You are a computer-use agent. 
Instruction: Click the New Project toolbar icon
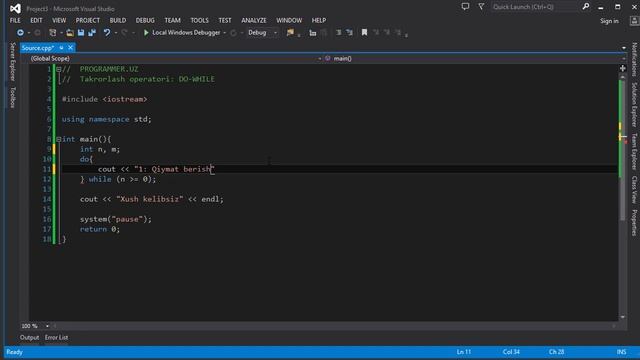pos(53,33)
